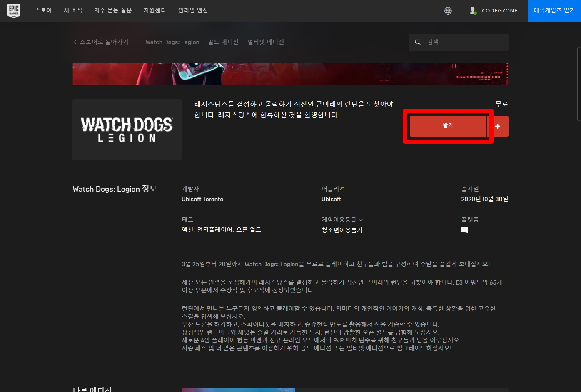Click the 다른 에디션 heading

tap(92, 390)
